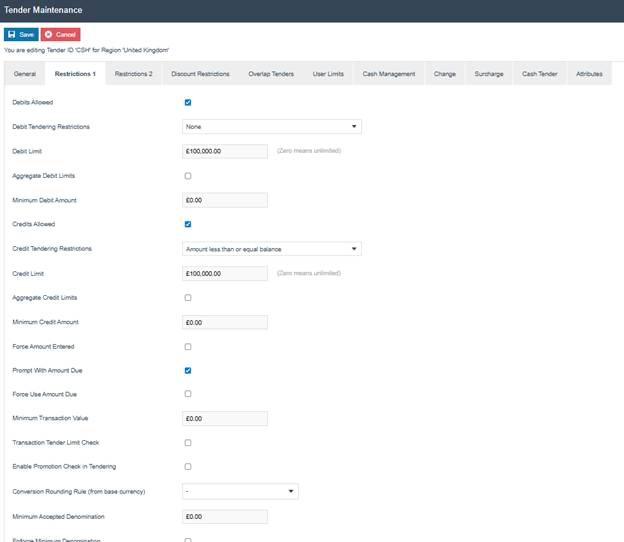The height and width of the screenshot is (542, 624).
Task: Click the 'Debit Tendering Restrictions' label
Action: click(51, 127)
